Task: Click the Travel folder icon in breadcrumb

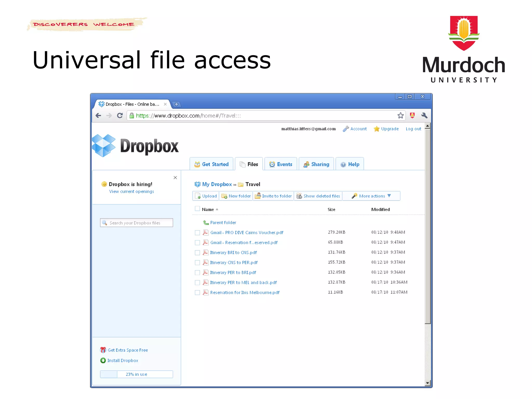Action: [241, 184]
